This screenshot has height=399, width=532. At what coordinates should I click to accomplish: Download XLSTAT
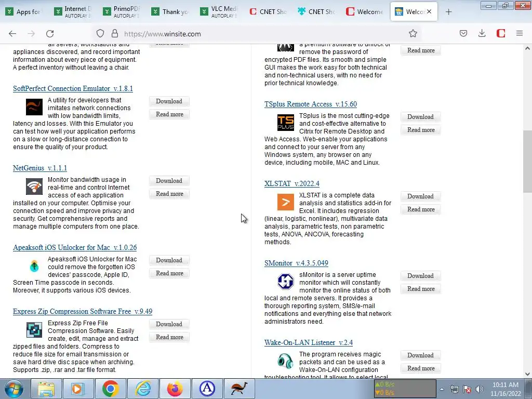(421, 196)
